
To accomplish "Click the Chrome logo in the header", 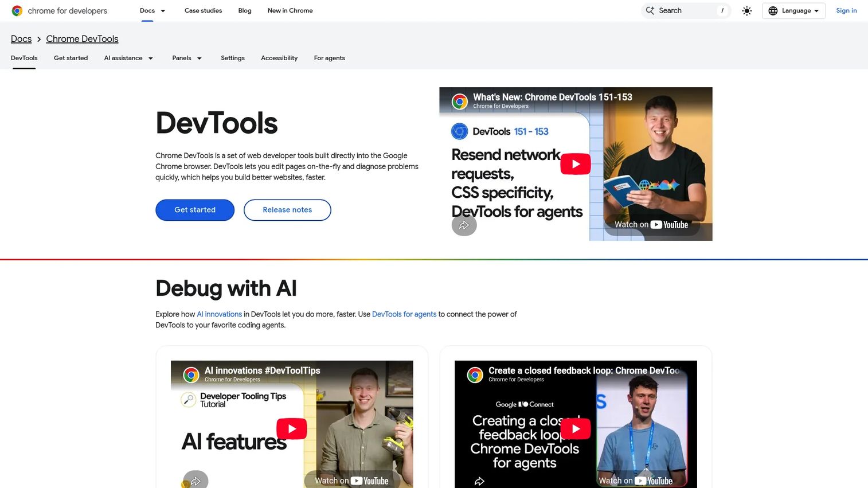I will coord(17,11).
